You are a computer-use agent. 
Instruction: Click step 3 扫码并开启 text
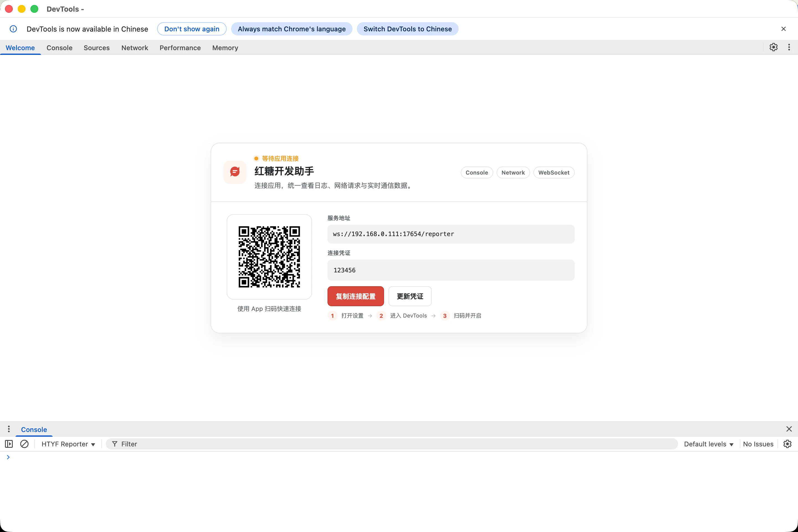(x=467, y=316)
